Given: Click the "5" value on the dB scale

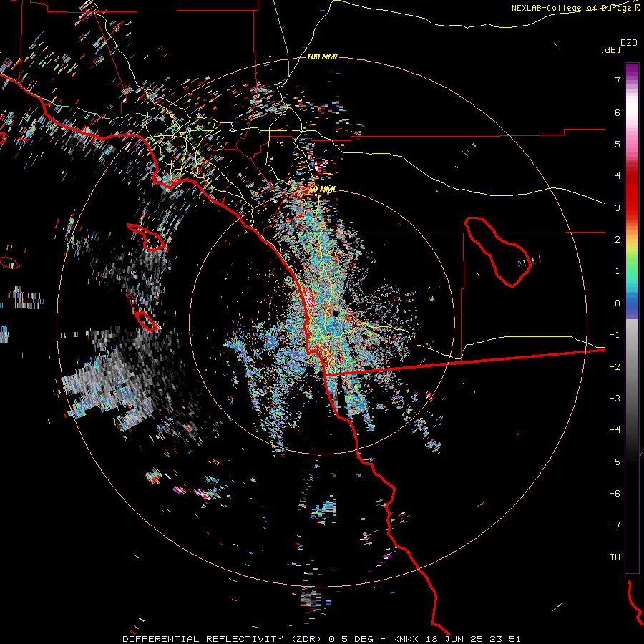Looking at the screenshot, I should point(618,144).
